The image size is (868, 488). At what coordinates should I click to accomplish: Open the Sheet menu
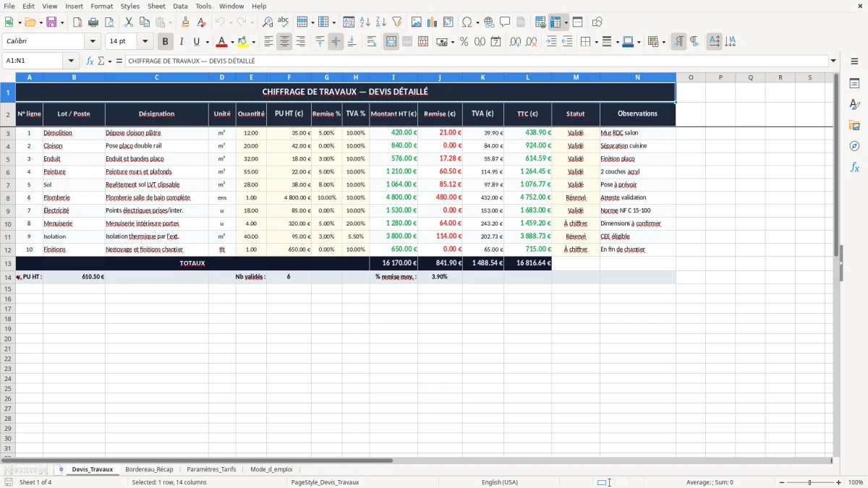[156, 6]
